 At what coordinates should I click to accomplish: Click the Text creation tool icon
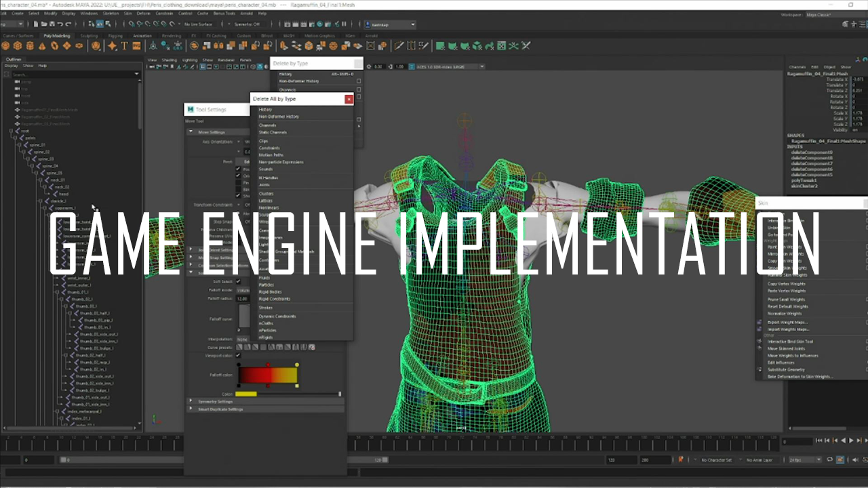(x=125, y=45)
